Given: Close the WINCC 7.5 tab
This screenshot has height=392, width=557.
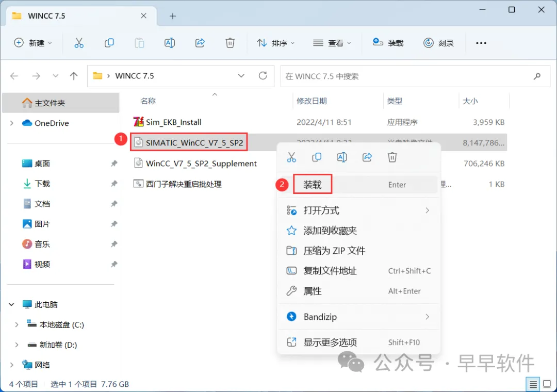Looking at the screenshot, I should 143,15.
